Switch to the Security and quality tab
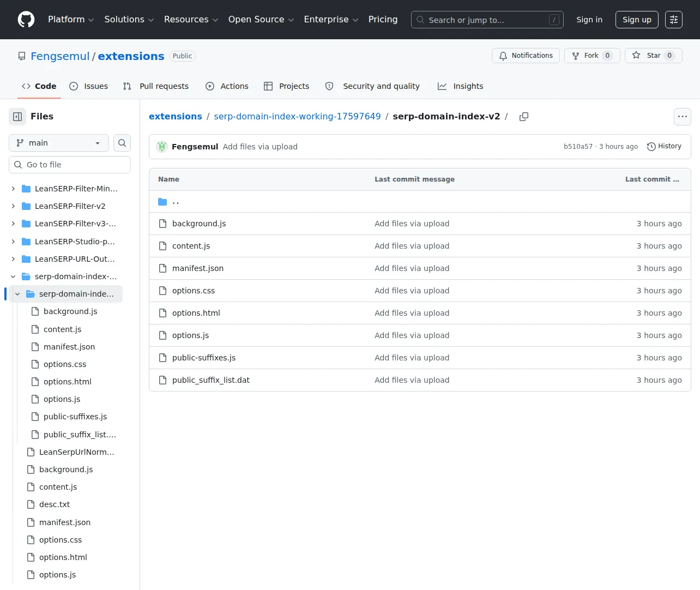The height and width of the screenshot is (590, 700). click(x=372, y=86)
